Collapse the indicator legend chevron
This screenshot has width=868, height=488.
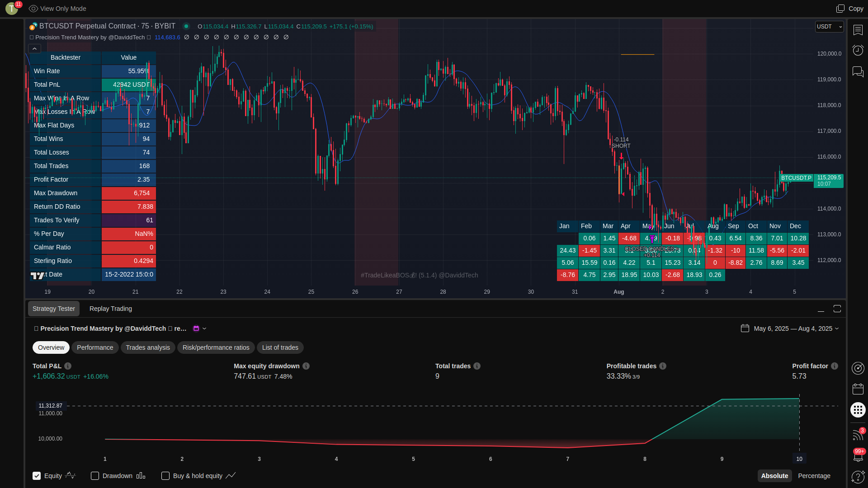tap(34, 48)
